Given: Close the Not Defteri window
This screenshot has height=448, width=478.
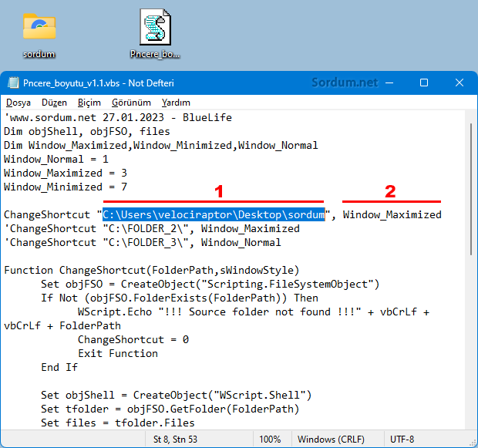Looking at the screenshot, I should coord(459,83).
